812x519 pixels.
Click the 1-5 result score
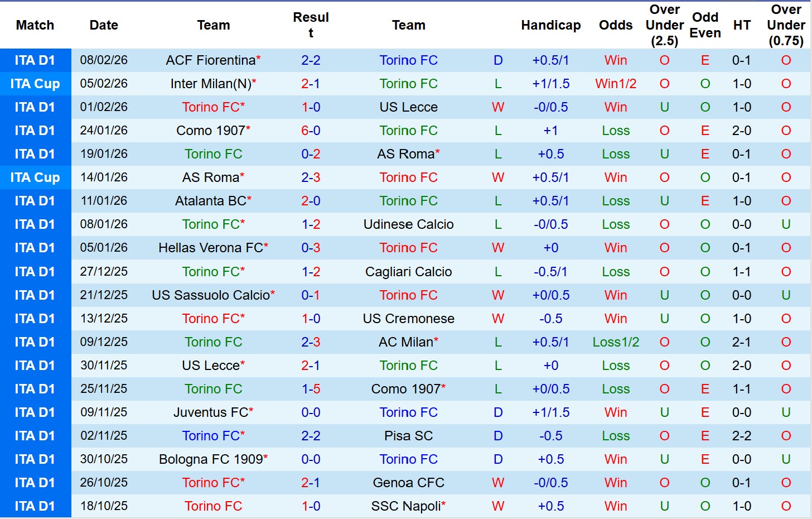(311, 389)
